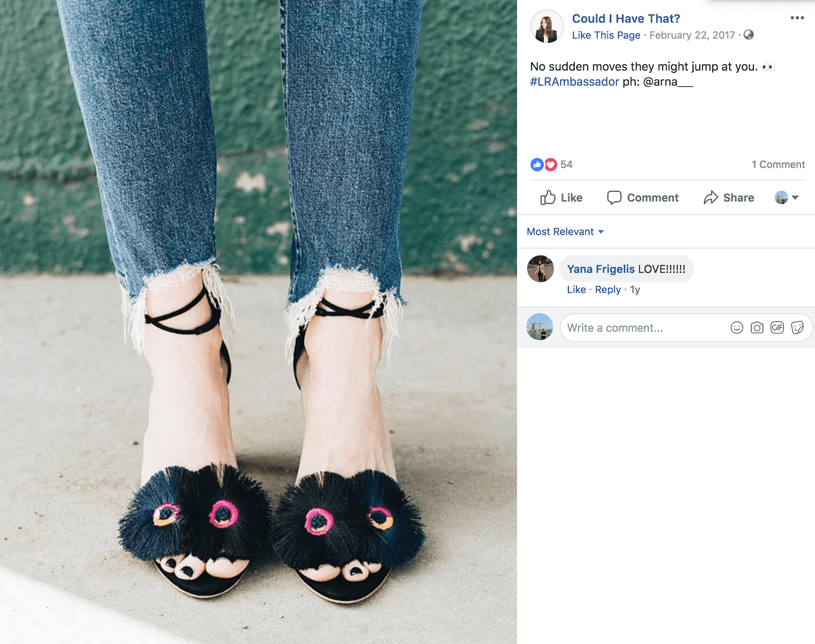Click the red heart reaction icon
The width and height of the screenshot is (815, 644).
tap(550, 164)
